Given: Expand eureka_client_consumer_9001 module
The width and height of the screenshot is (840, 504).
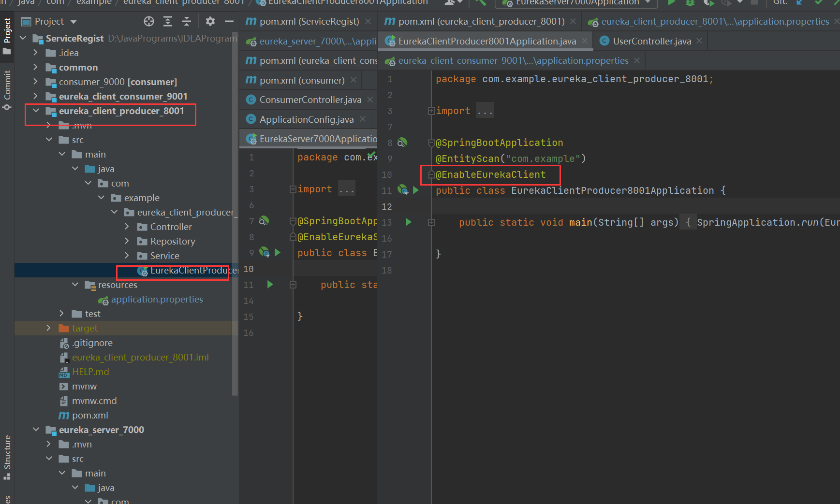Looking at the screenshot, I should pos(35,96).
